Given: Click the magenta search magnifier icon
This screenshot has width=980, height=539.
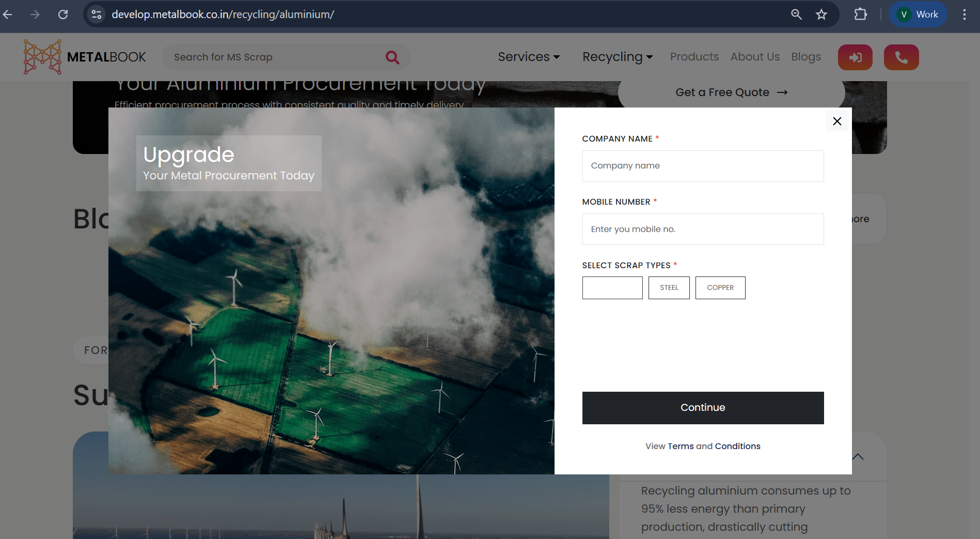Looking at the screenshot, I should pyautogui.click(x=392, y=57).
